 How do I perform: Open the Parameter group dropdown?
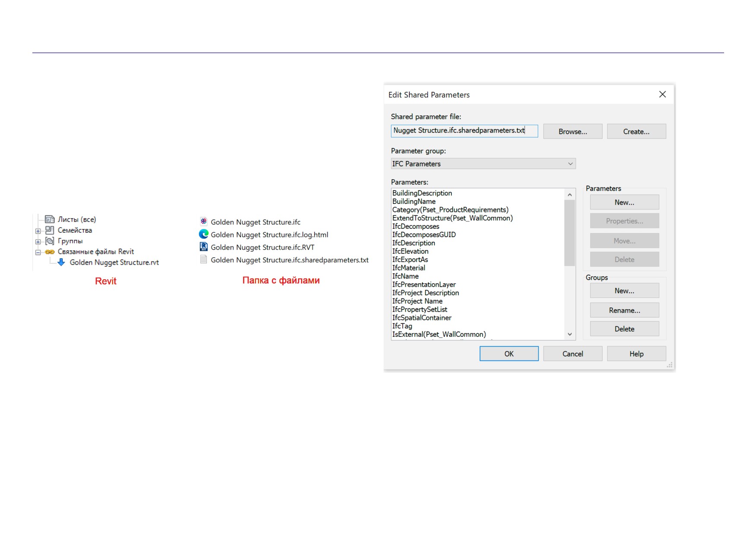pyautogui.click(x=483, y=164)
